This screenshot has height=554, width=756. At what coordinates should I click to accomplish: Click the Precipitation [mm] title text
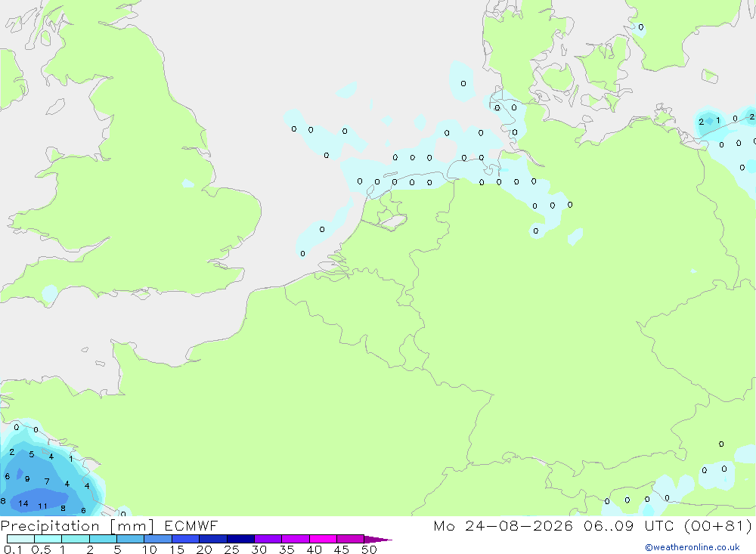[x=77, y=526]
